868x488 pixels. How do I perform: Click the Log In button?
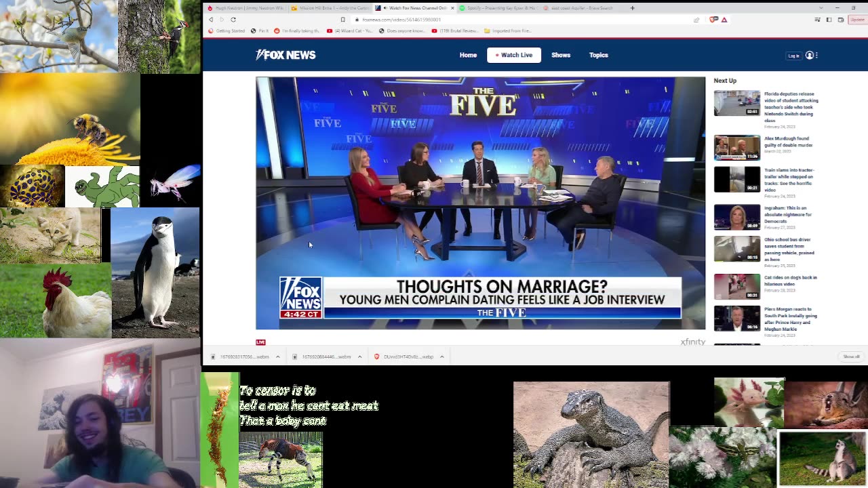click(x=793, y=56)
